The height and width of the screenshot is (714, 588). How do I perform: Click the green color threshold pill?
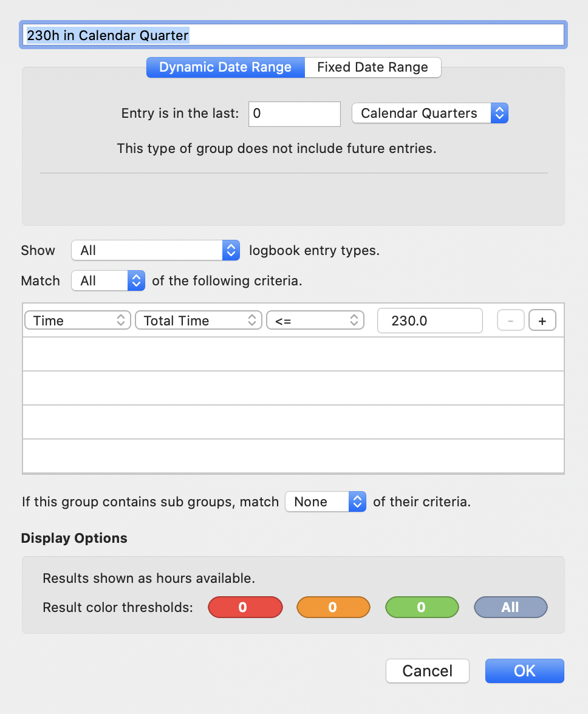pos(422,607)
